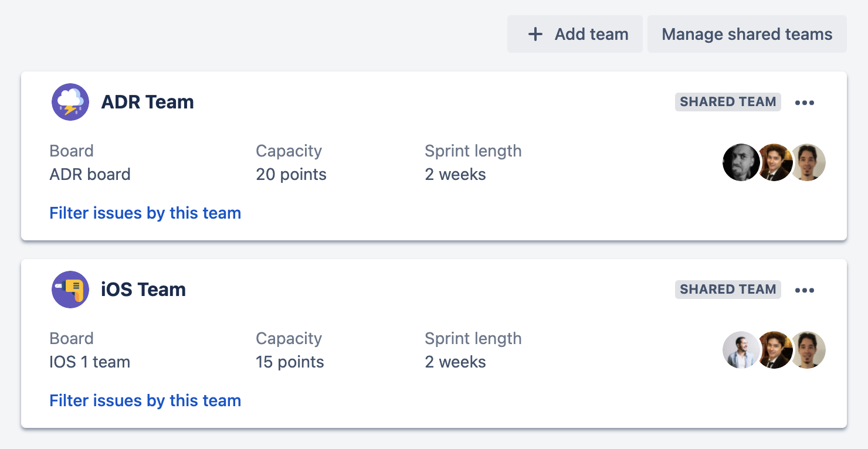
Task: Open the ellipsis menu for ADR Team
Action: (805, 102)
